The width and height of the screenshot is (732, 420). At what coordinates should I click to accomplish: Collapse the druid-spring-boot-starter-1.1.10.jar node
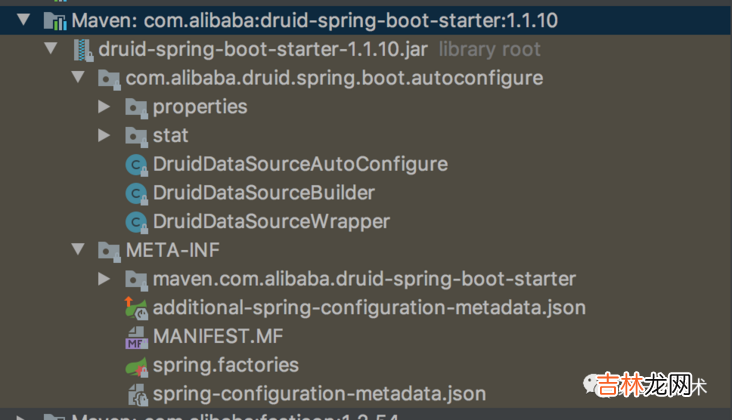click(51, 49)
